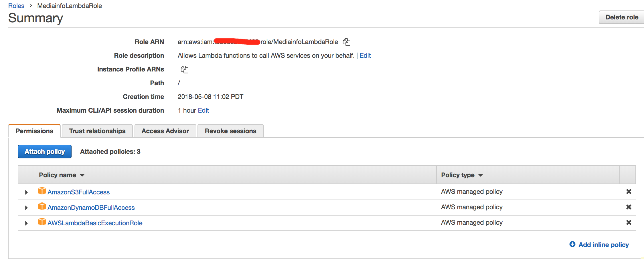Click the Summary page heading

[x=35, y=18]
